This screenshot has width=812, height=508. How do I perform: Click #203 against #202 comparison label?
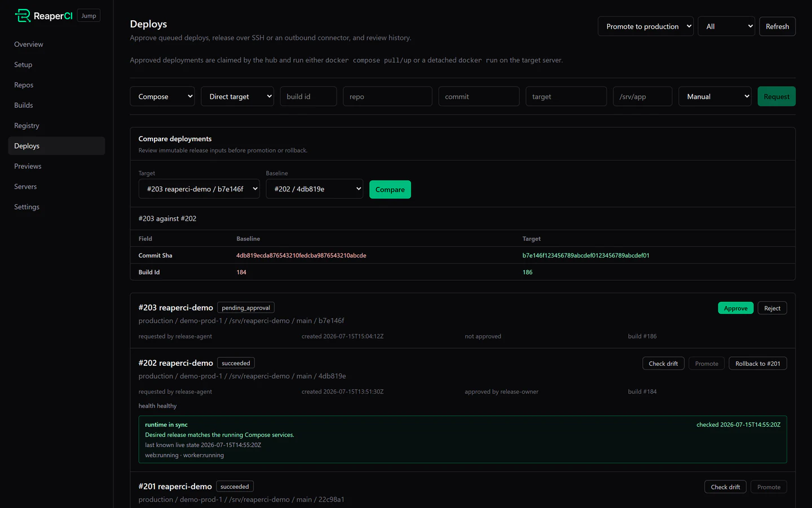[167, 218]
